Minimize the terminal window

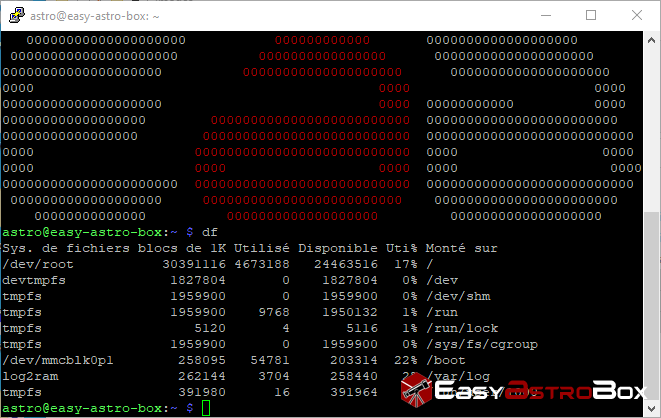544,16
